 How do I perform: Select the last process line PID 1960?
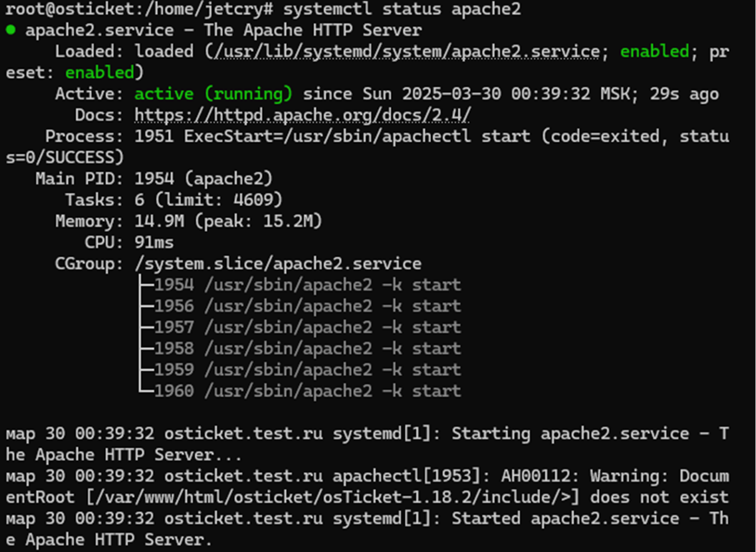click(x=307, y=391)
